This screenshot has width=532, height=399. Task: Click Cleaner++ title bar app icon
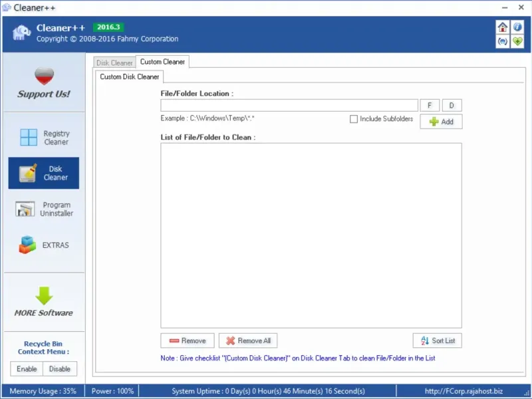point(7,7)
